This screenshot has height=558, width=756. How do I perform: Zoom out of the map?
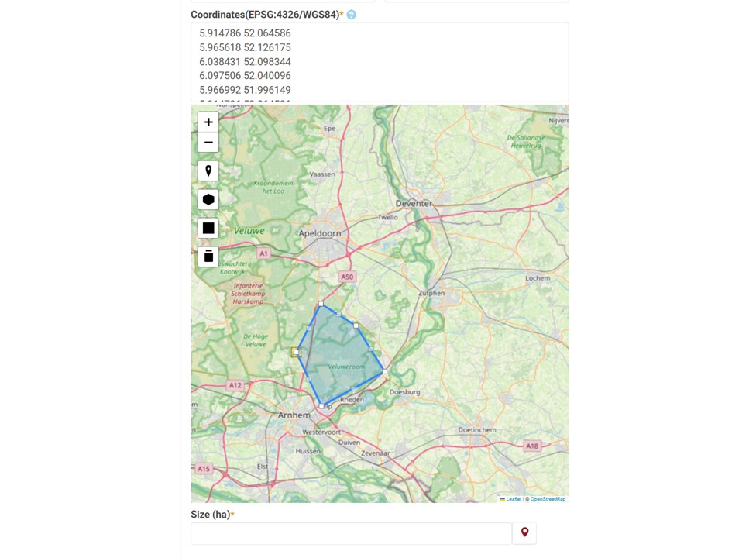(x=208, y=143)
